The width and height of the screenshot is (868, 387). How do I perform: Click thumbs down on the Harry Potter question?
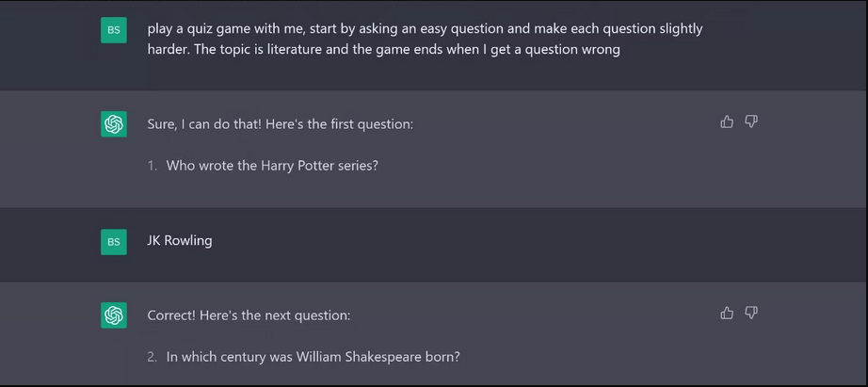[x=751, y=121]
